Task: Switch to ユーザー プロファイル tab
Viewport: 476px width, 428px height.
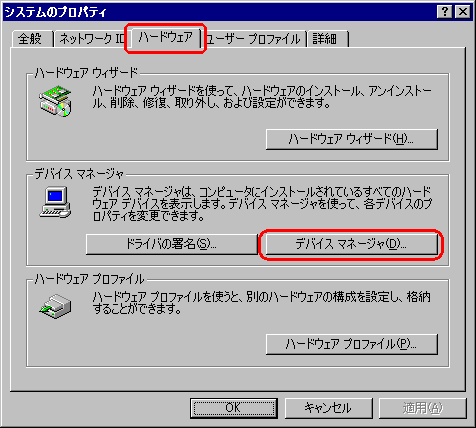Action: tap(255, 39)
